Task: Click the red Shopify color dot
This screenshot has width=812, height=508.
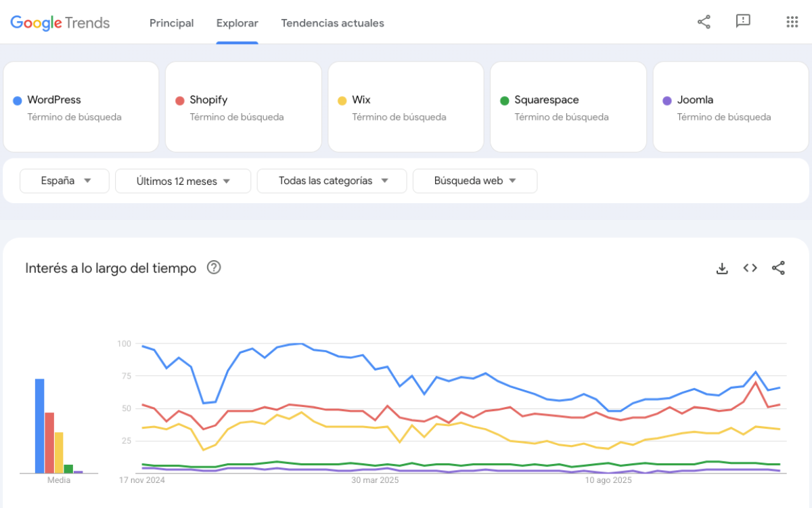Action: (180, 101)
